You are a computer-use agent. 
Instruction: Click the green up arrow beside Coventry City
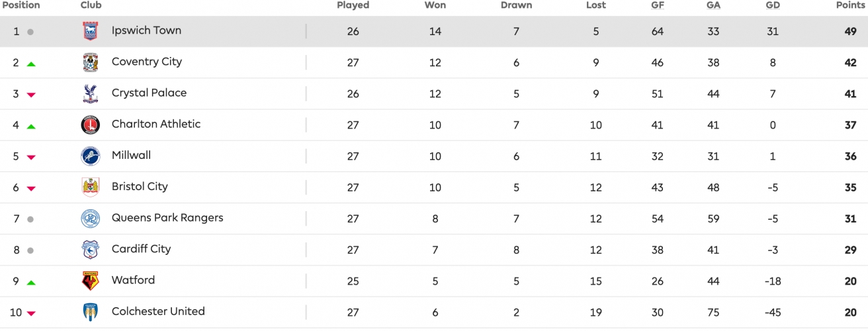point(31,64)
